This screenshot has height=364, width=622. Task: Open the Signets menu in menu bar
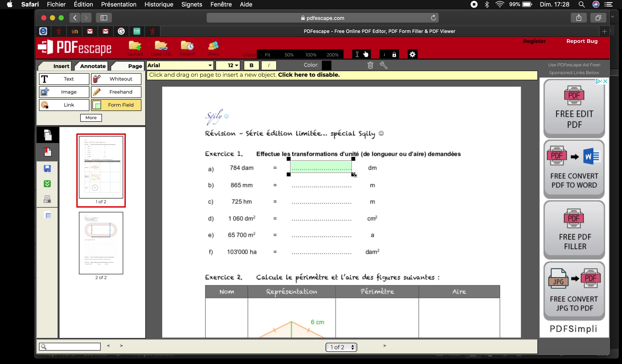192,4
